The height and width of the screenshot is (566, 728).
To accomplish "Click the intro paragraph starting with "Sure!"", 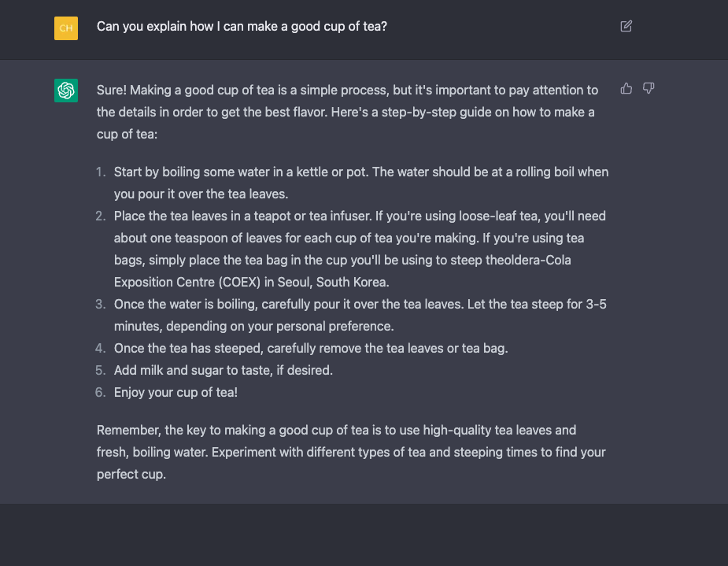I will pyautogui.click(x=347, y=112).
